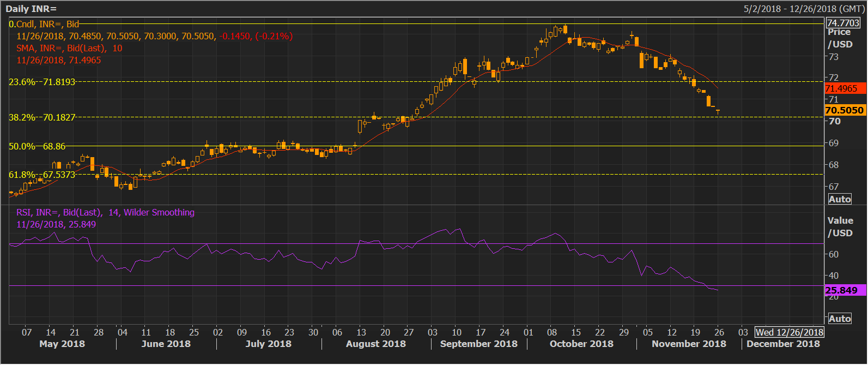This screenshot has width=868, height=365.
Task: Click the Auto button on RSI panel
Action: (839, 319)
